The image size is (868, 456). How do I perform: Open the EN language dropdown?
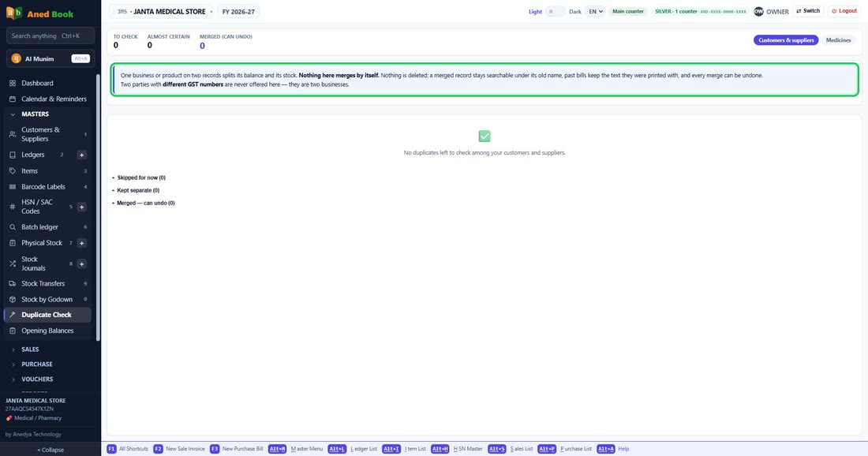pos(595,12)
